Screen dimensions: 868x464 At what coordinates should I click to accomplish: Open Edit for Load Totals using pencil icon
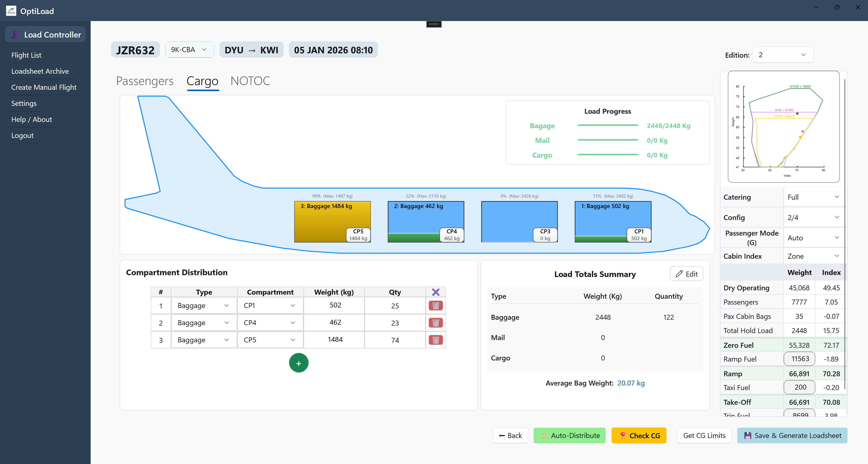tap(686, 274)
